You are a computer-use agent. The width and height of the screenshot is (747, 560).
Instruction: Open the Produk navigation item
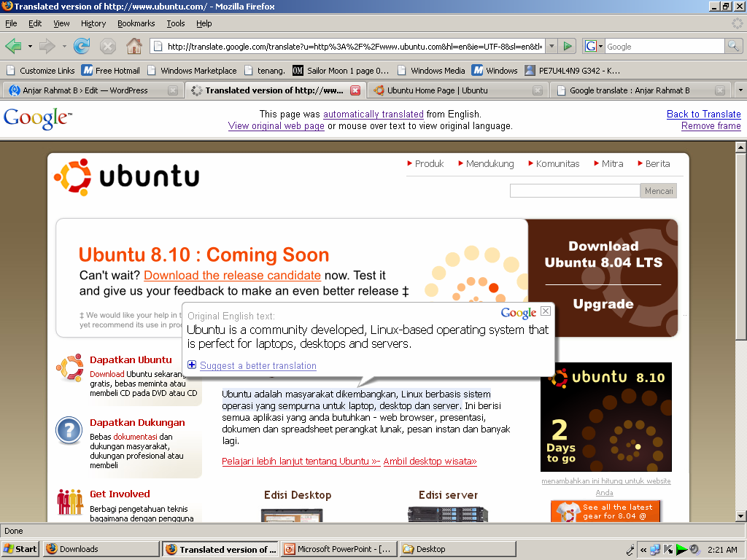pos(425,164)
